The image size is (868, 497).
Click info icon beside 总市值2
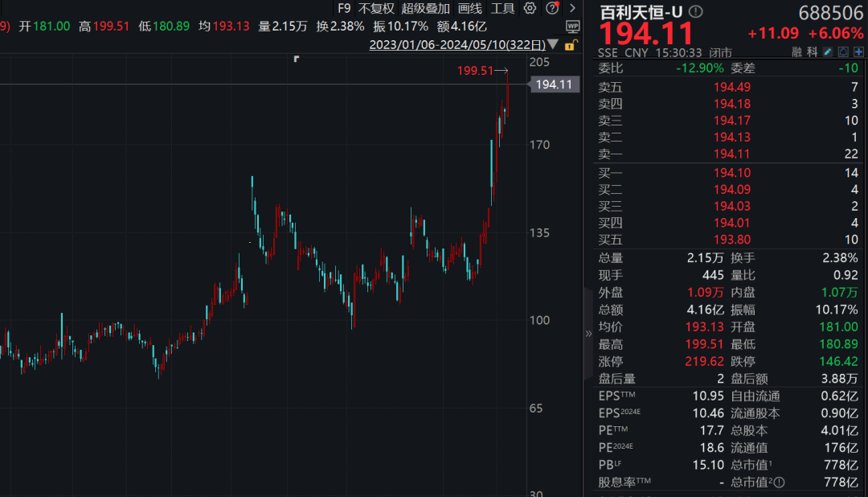tap(780, 483)
